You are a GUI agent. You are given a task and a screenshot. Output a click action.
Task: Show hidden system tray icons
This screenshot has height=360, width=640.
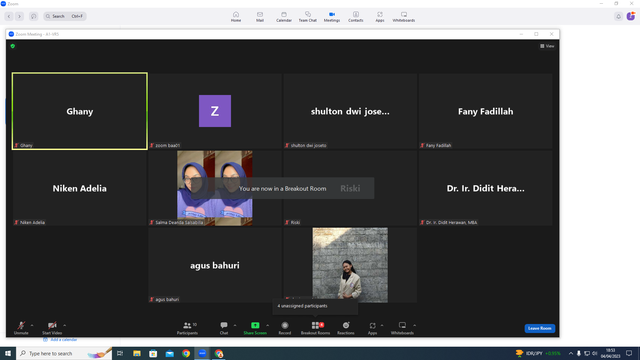coord(571,353)
